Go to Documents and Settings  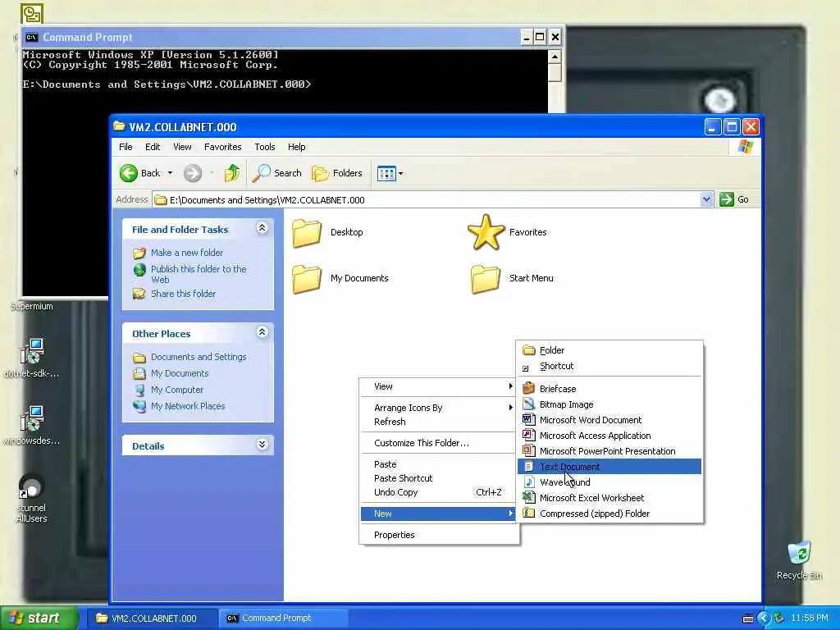pos(199,357)
